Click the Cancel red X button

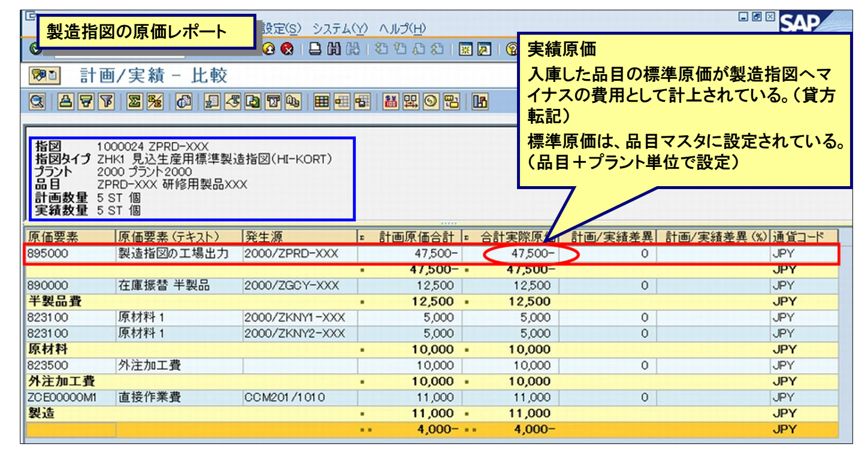(288, 50)
